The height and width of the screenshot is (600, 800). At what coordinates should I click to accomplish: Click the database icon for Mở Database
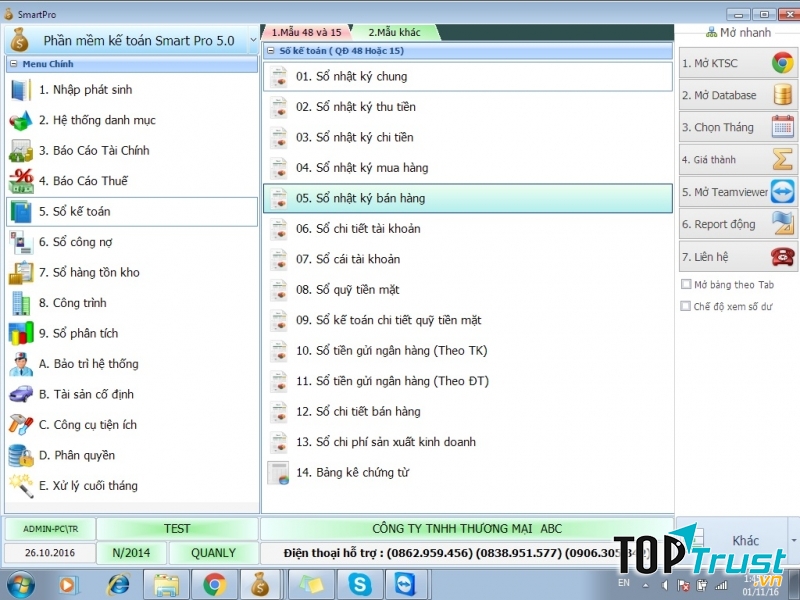[783, 95]
